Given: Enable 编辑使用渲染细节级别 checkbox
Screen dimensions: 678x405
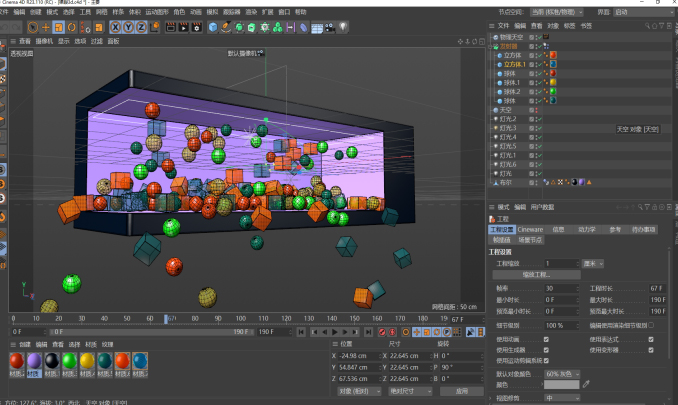Looking at the screenshot, I should click(651, 325).
